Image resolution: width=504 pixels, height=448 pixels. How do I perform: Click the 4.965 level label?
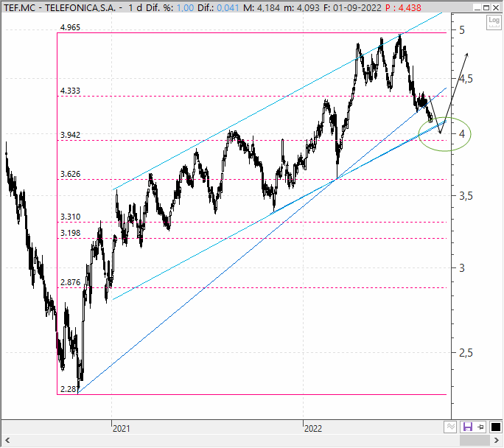pos(70,27)
